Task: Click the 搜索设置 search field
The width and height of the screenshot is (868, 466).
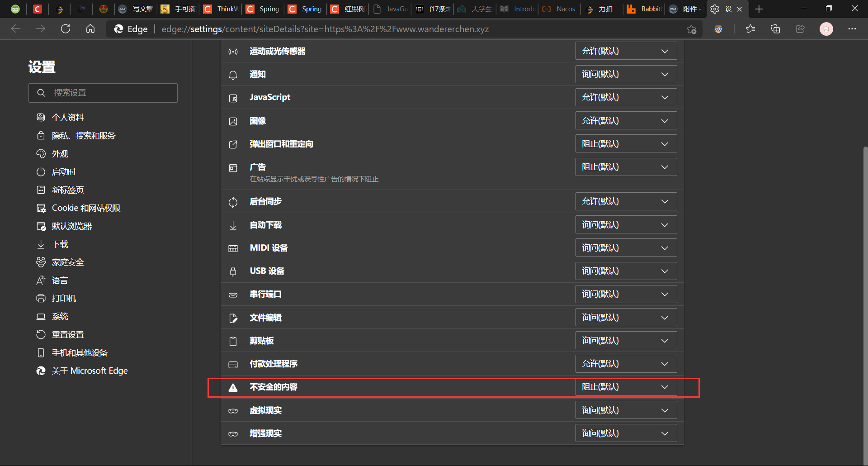Action: (103, 93)
